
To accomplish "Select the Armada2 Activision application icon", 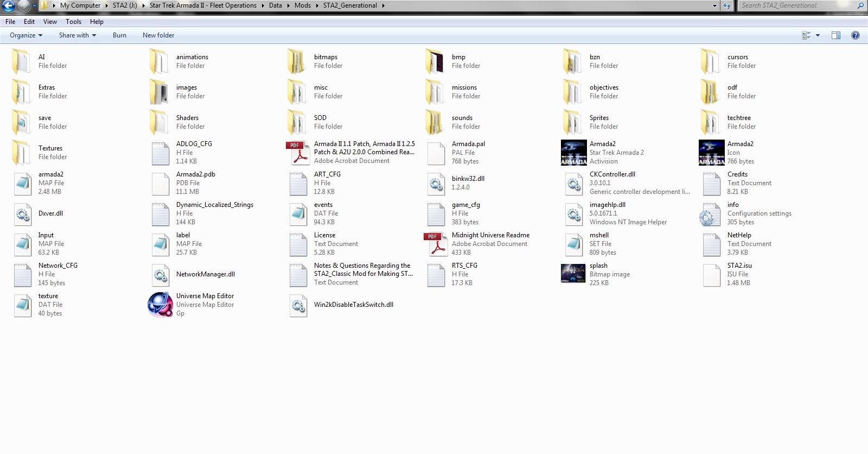I will [x=573, y=153].
